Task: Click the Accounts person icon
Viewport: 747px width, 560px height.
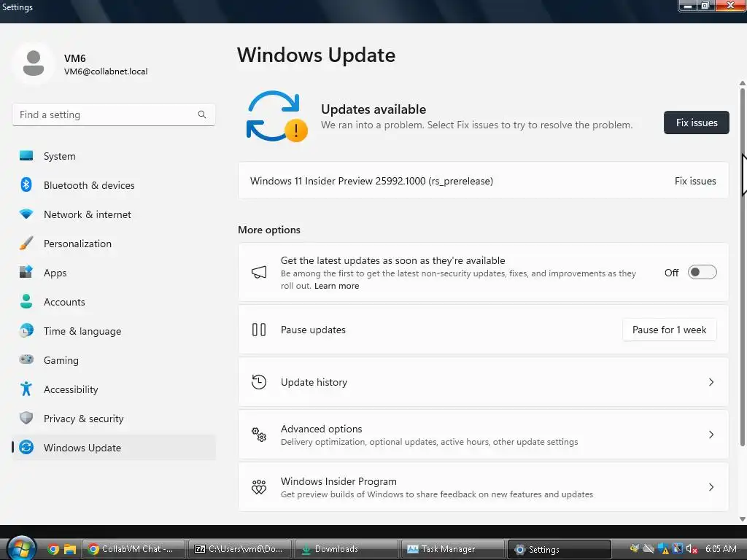Action: (26, 301)
